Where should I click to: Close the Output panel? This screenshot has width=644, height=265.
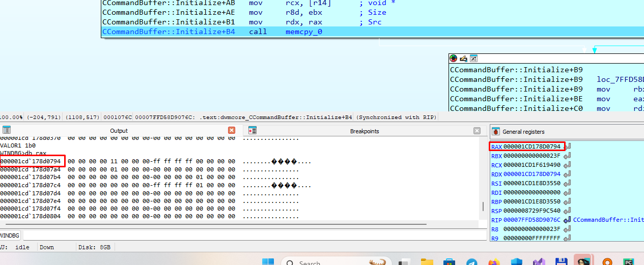[x=232, y=130]
